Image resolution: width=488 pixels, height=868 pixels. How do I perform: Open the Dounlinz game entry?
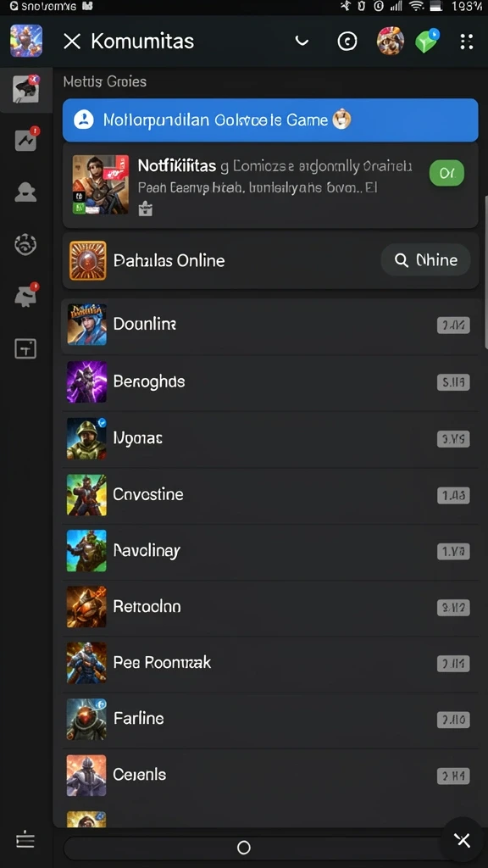(270, 325)
